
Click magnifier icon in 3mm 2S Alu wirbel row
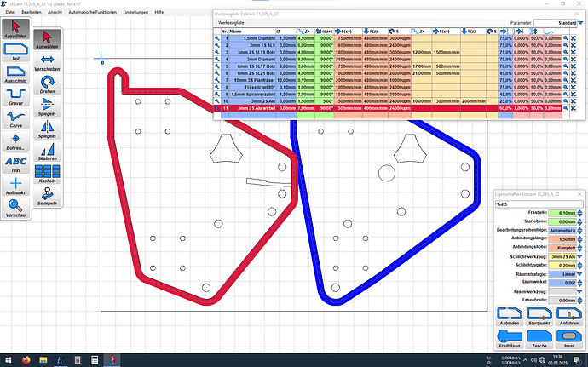pyautogui.click(x=566, y=108)
